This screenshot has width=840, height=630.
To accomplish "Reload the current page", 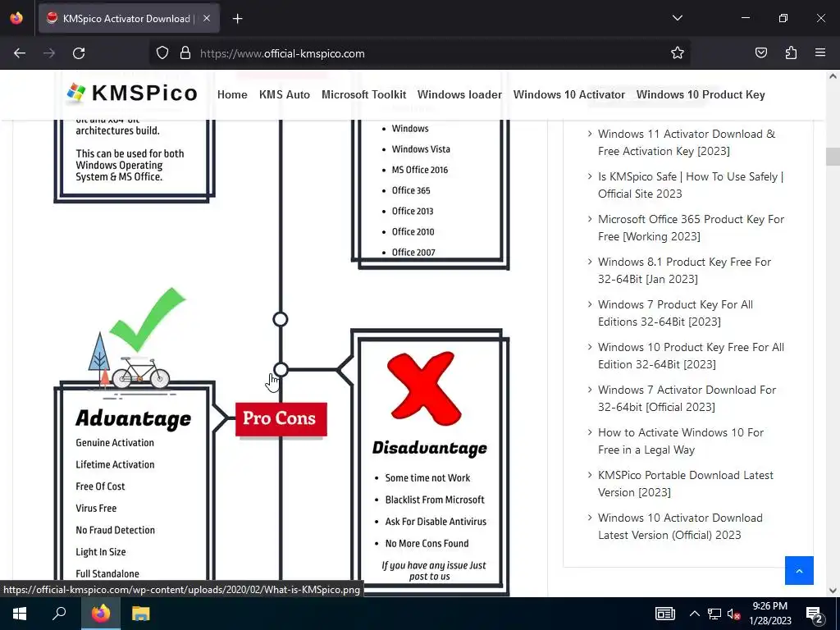I will (x=79, y=53).
